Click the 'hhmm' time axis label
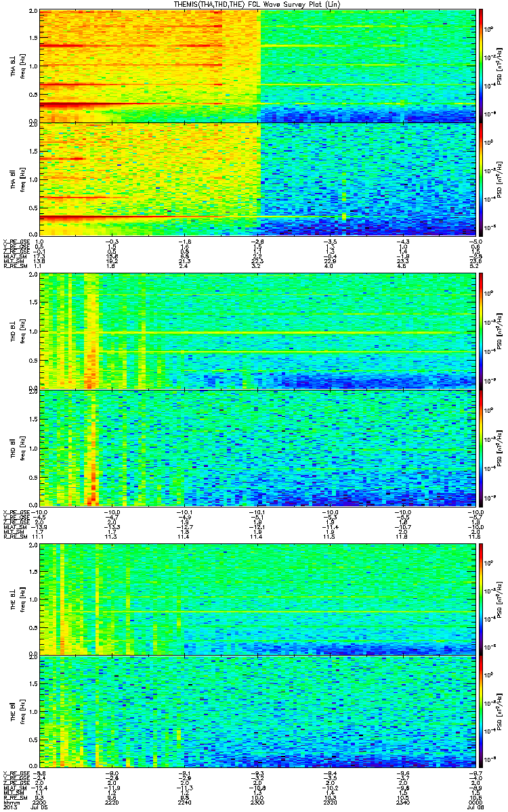The image size is (508, 812). point(10,803)
